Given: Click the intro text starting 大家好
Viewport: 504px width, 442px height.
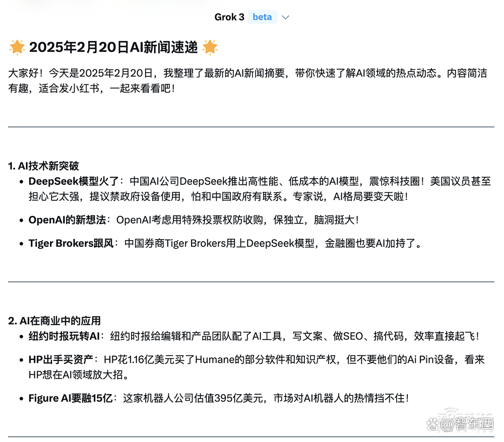Looking at the screenshot, I should (x=247, y=81).
